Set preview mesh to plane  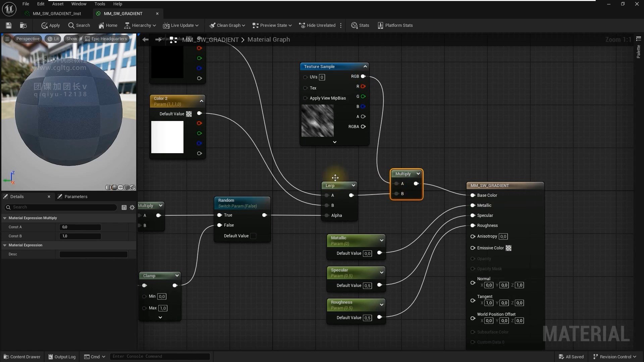(x=120, y=187)
